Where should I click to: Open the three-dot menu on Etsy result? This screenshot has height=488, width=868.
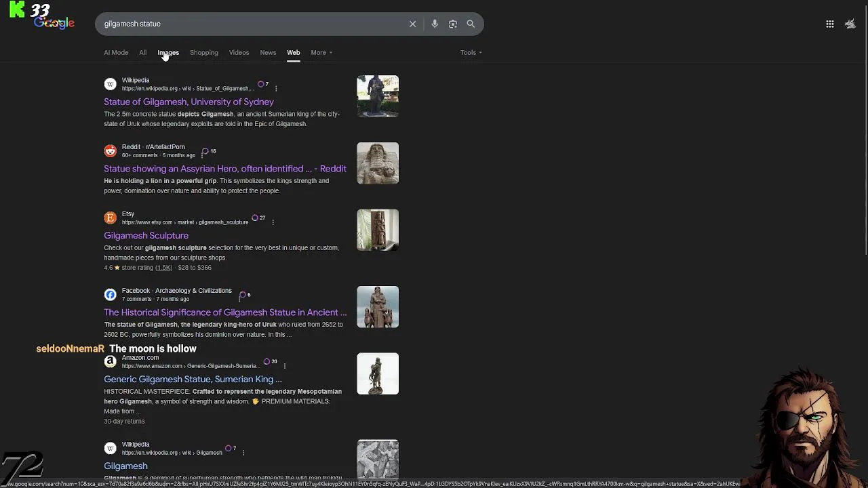[273, 222]
